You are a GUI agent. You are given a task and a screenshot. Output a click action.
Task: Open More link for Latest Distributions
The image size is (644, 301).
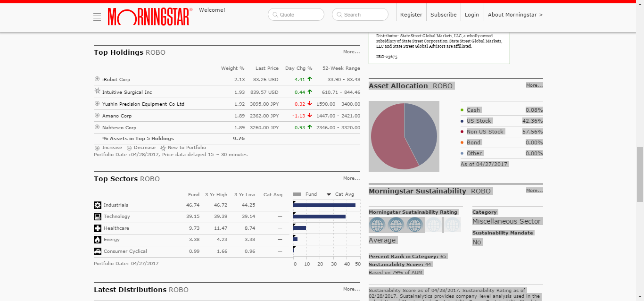click(x=352, y=289)
